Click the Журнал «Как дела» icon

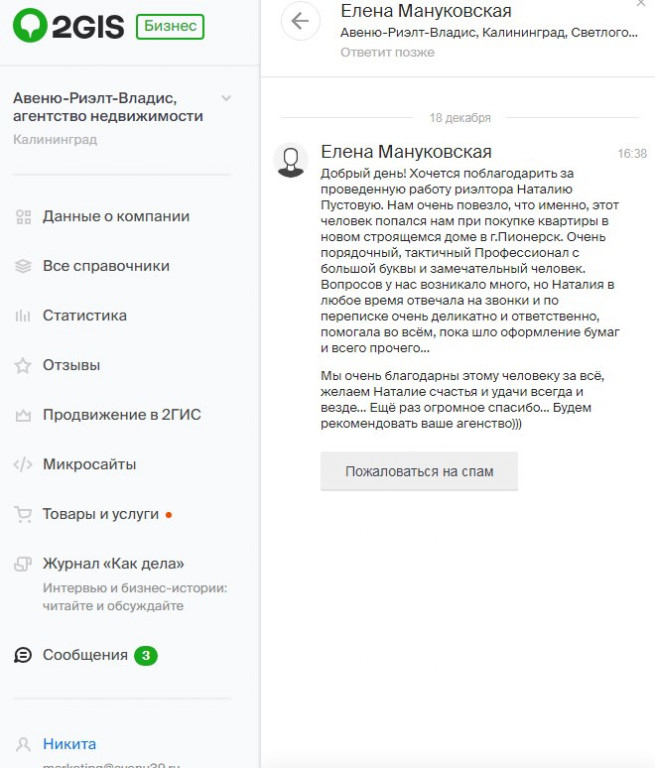click(23, 564)
